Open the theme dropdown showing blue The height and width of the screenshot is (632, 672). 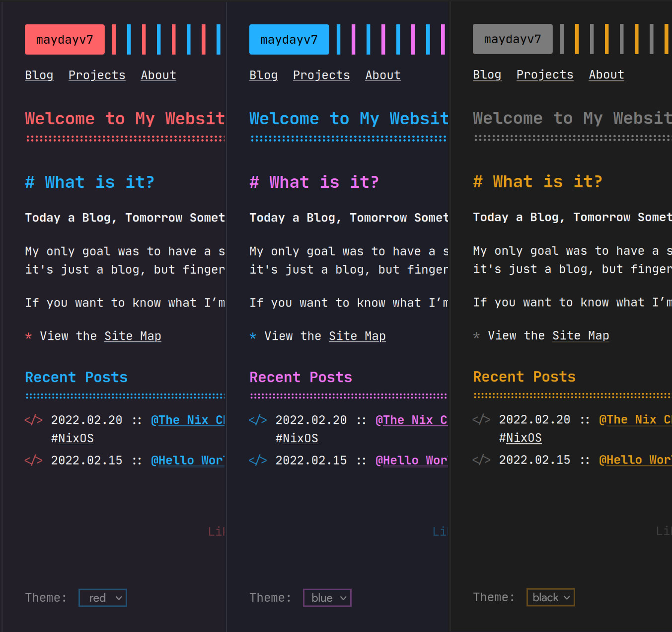point(327,598)
